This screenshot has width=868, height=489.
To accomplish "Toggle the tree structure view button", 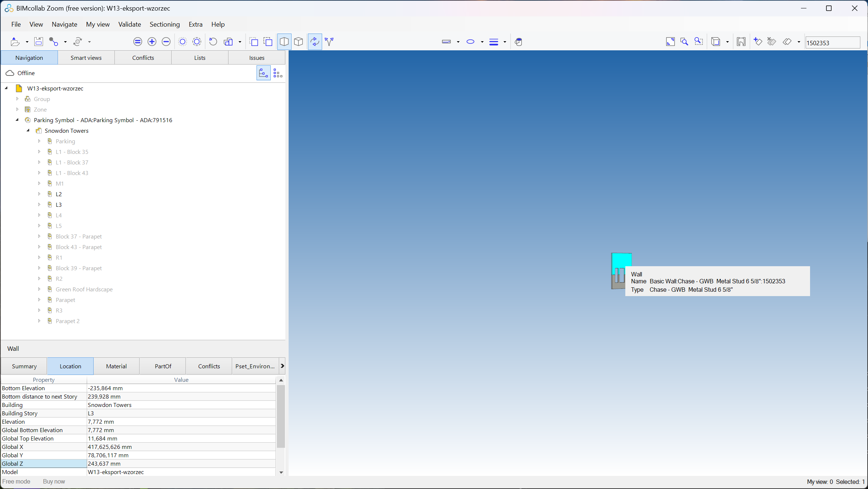I will (263, 73).
